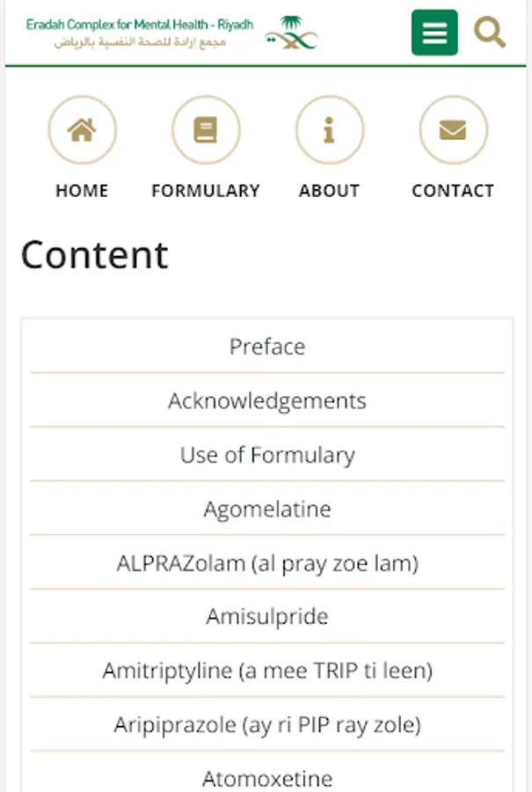Open Use of Formulary entry

[267, 455]
